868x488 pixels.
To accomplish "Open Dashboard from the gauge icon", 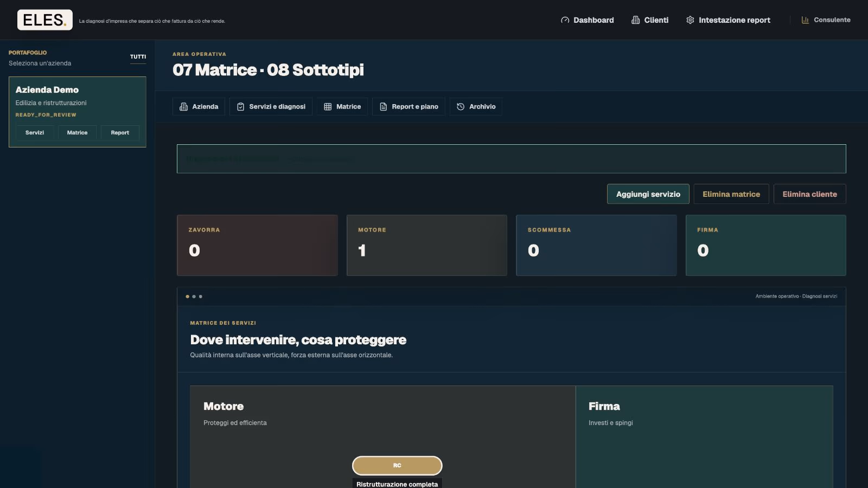I will point(565,20).
